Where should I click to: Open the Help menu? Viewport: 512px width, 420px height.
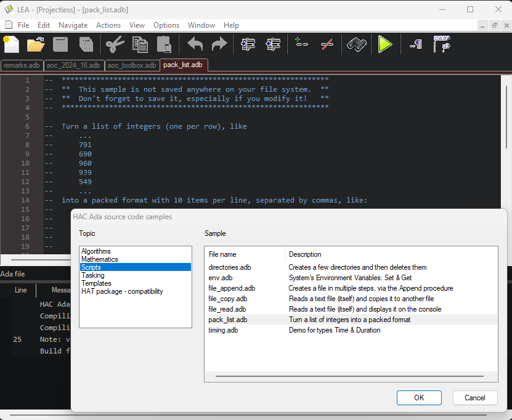pos(231,25)
